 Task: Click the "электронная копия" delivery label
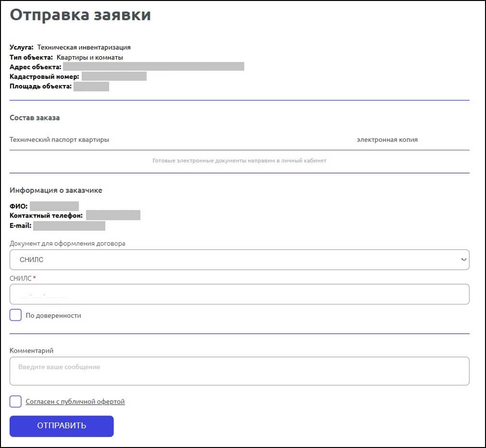coord(388,139)
